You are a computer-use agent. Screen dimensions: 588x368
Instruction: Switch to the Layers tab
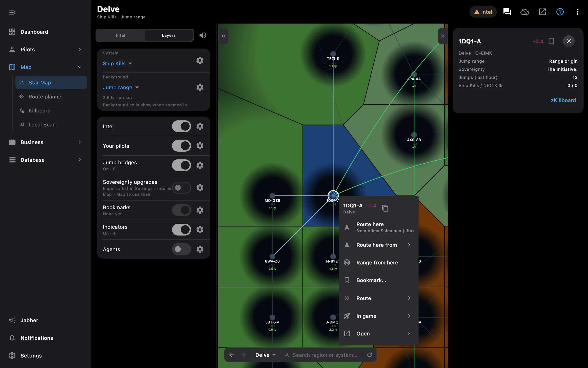point(169,35)
